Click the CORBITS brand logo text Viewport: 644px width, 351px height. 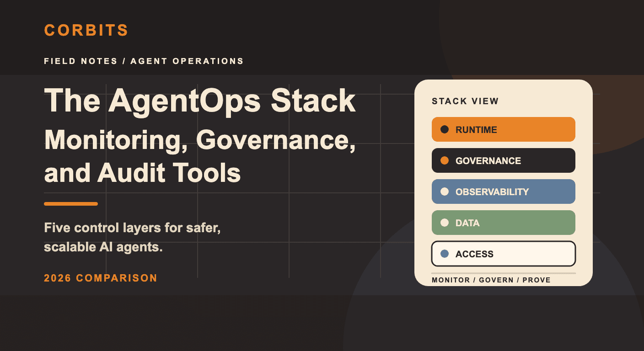click(86, 31)
